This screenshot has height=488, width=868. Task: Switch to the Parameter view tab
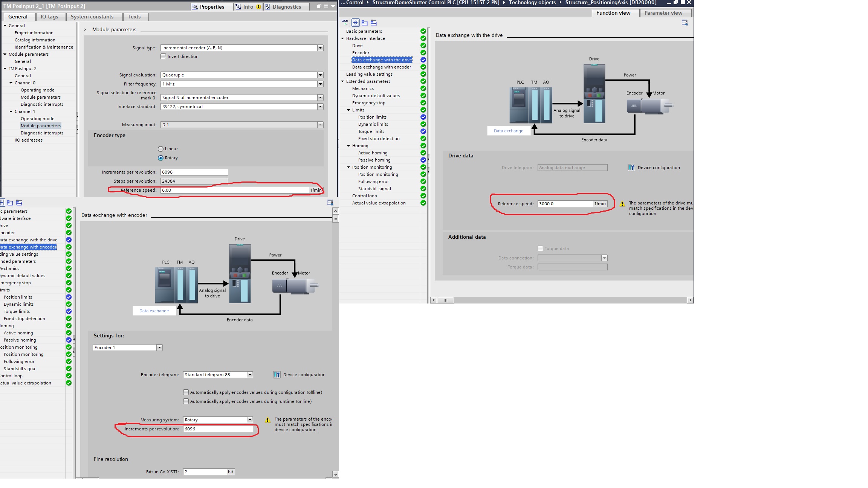pos(663,13)
